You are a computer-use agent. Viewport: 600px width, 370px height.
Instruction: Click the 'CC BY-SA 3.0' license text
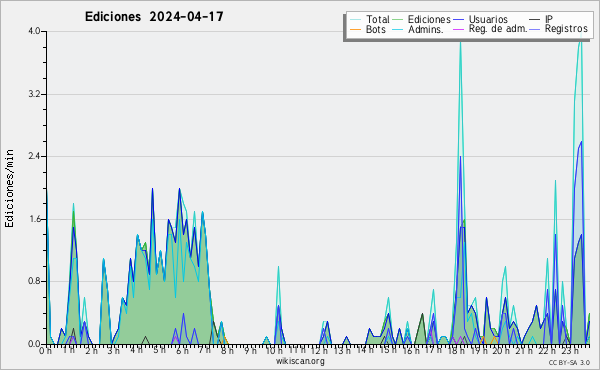click(569, 362)
